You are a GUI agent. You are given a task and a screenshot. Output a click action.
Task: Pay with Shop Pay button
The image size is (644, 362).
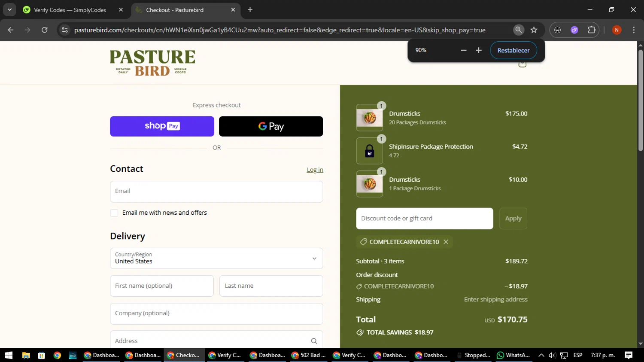click(162, 126)
